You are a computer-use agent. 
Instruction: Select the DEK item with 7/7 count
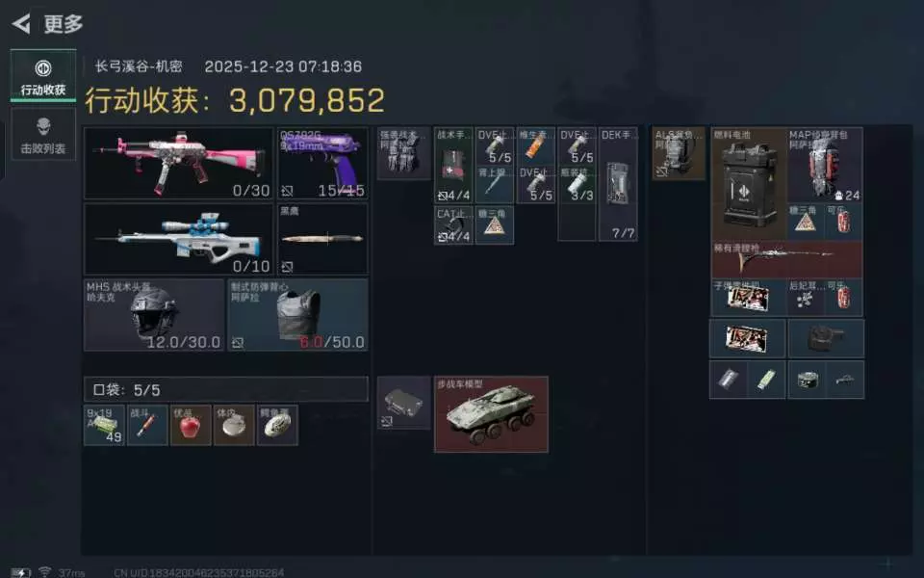click(618, 184)
